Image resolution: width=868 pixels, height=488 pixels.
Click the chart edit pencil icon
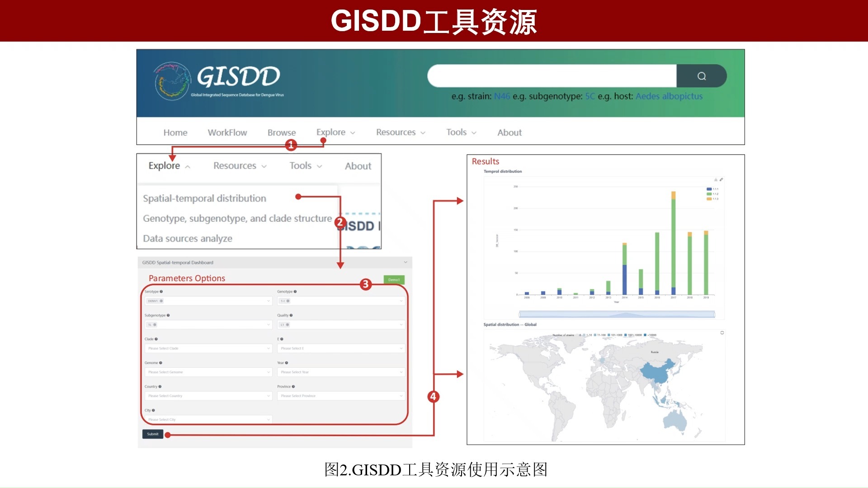coord(721,179)
